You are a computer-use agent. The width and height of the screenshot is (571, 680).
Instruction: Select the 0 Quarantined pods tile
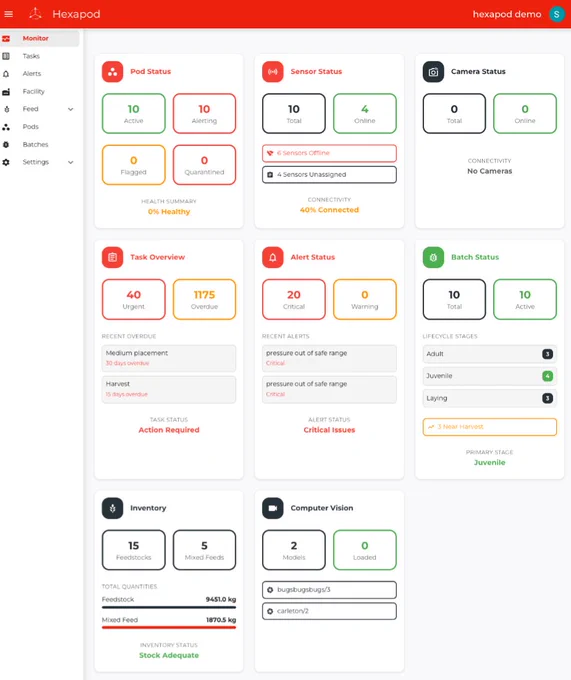[x=204, y=165]
